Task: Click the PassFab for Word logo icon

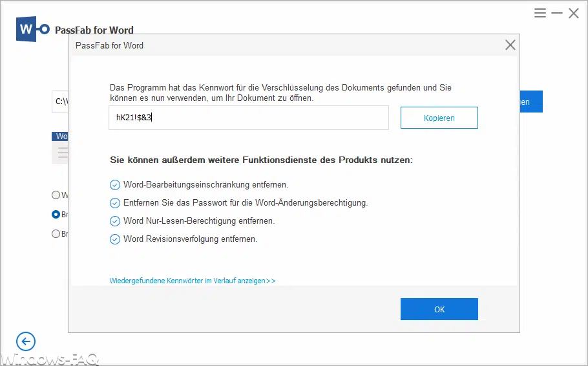Action: pos(33,30)
